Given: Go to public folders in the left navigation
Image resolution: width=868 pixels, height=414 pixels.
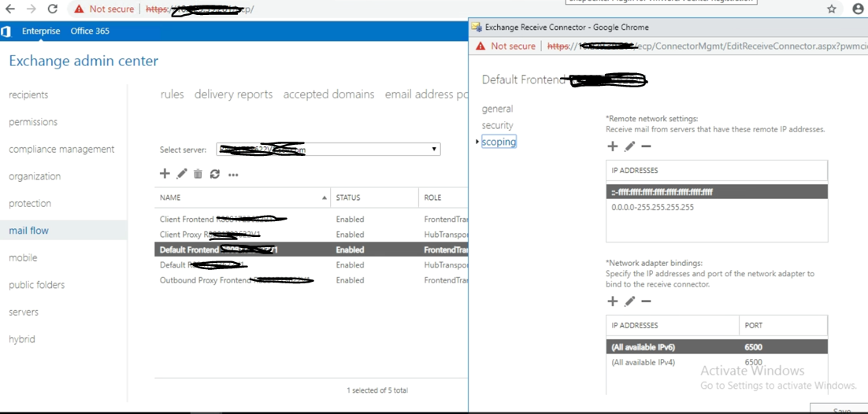Looking at the screenshot, I should (x=36, y=284).
